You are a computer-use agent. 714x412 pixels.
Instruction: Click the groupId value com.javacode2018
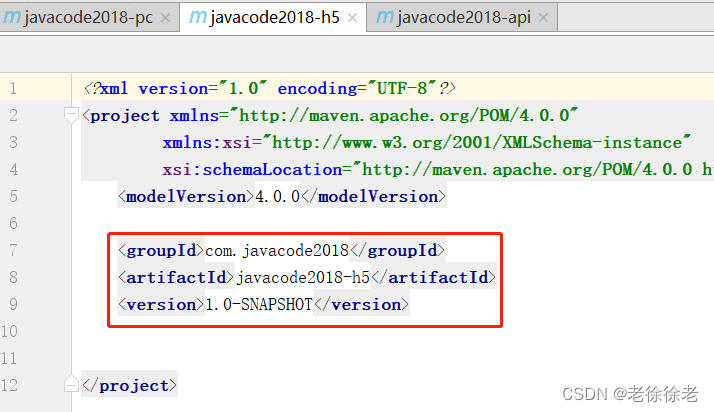pyautogui.click(x=277, y=250)
